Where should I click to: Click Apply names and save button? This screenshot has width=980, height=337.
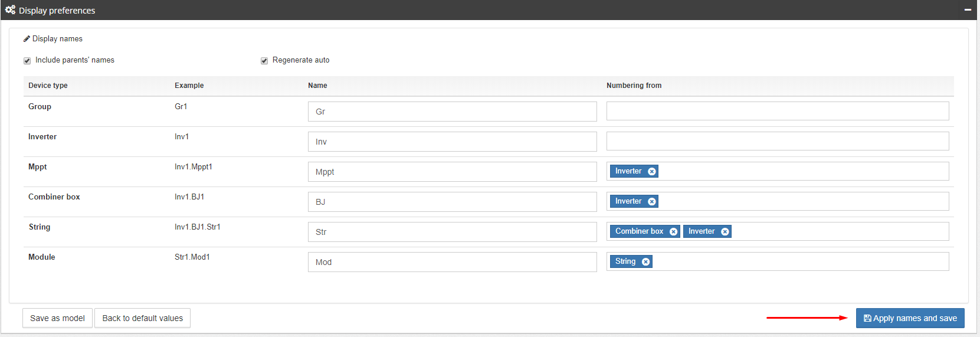(x=910, y=318)
